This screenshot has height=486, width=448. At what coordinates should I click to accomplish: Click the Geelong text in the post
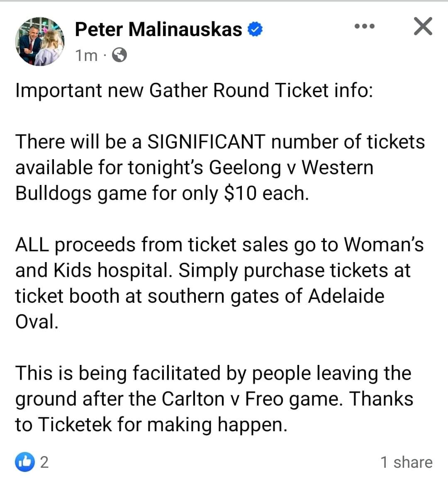(x=245, y=168)
